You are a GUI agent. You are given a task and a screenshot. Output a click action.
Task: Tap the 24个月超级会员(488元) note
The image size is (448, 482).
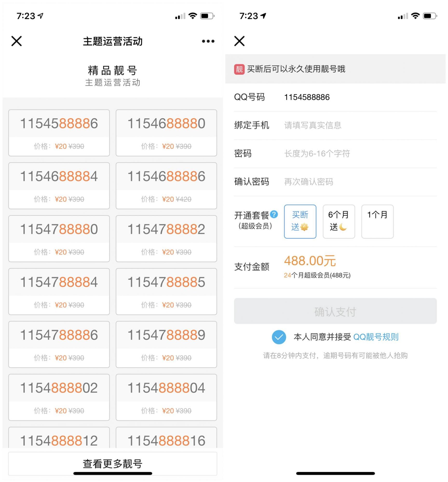tap(317, 275)
